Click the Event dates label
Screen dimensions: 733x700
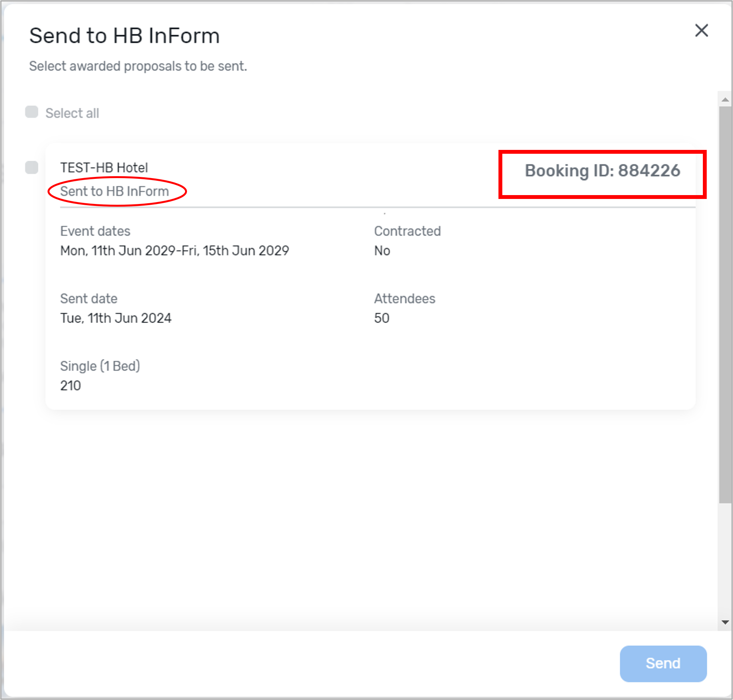(x=95, y=231)
